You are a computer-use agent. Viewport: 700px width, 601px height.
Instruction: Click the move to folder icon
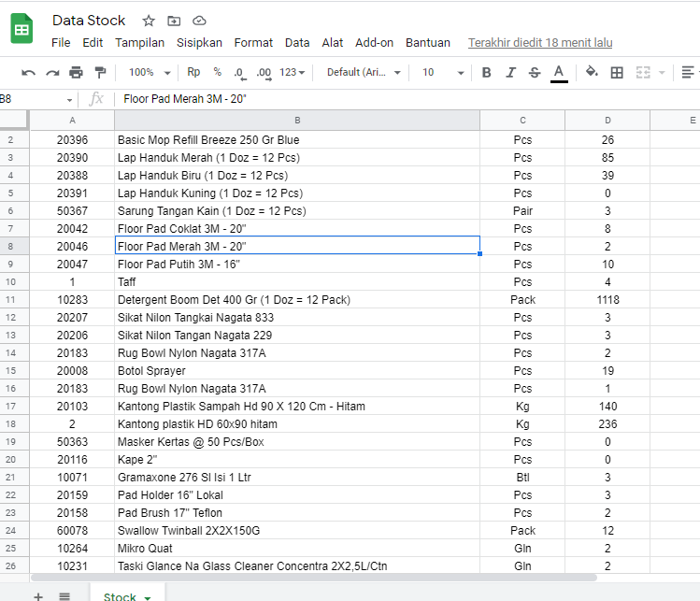174,21
